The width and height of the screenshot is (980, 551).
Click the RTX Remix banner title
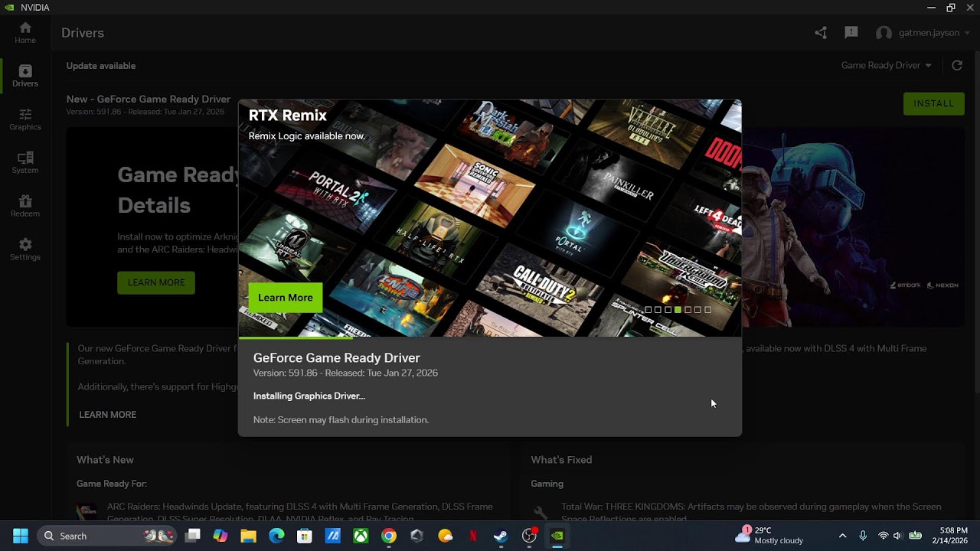pyautogui.click(x=288, y=116)
